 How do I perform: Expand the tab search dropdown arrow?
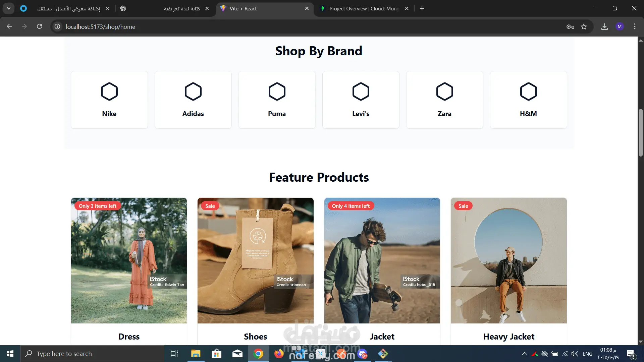pyautogui.click(x=9, y=8)
